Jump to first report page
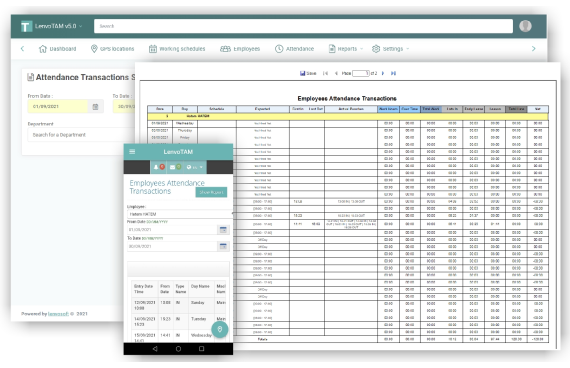This screenshot has width=570, height=368. (x=325, y=73)
